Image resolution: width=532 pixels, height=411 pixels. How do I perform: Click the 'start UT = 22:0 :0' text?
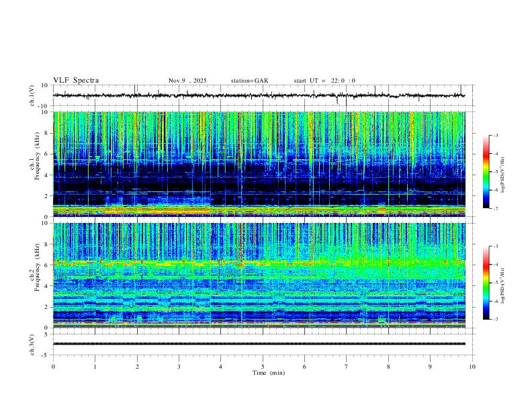(324, 81)
